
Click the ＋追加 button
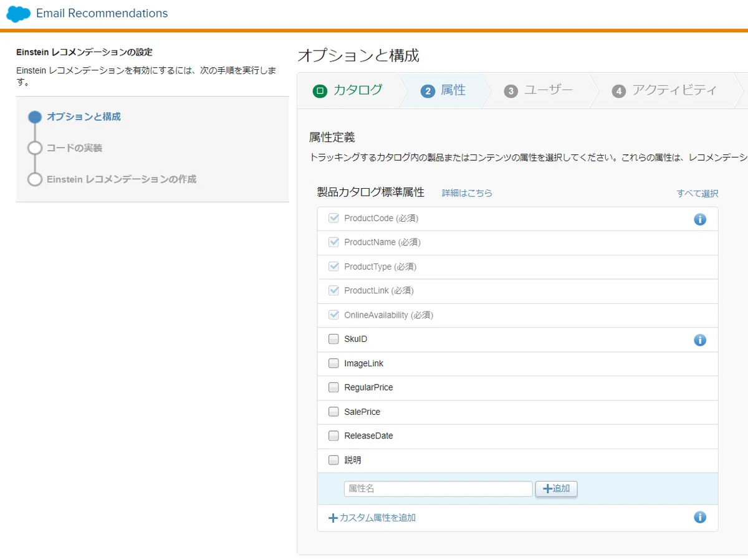pos(557,489)
